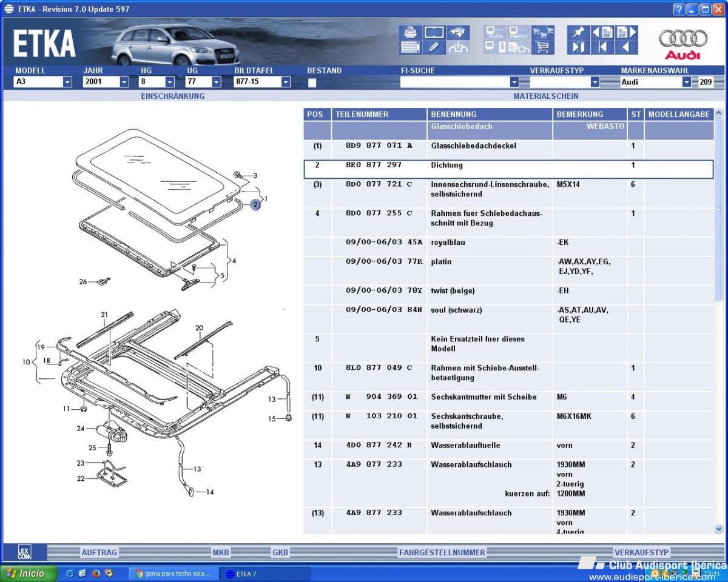Click the ETKA 7 taskbar button

(x=265, y=574)
